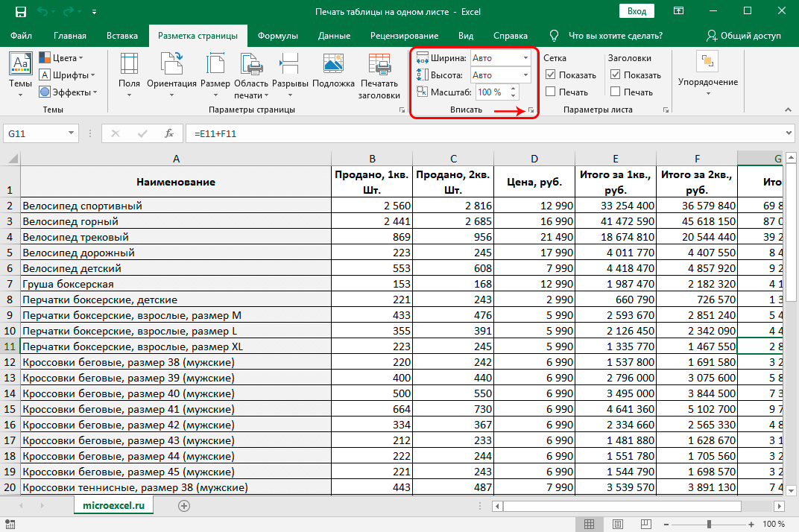
Task: Click the Вход sign-in button
Action: point(637,11)
